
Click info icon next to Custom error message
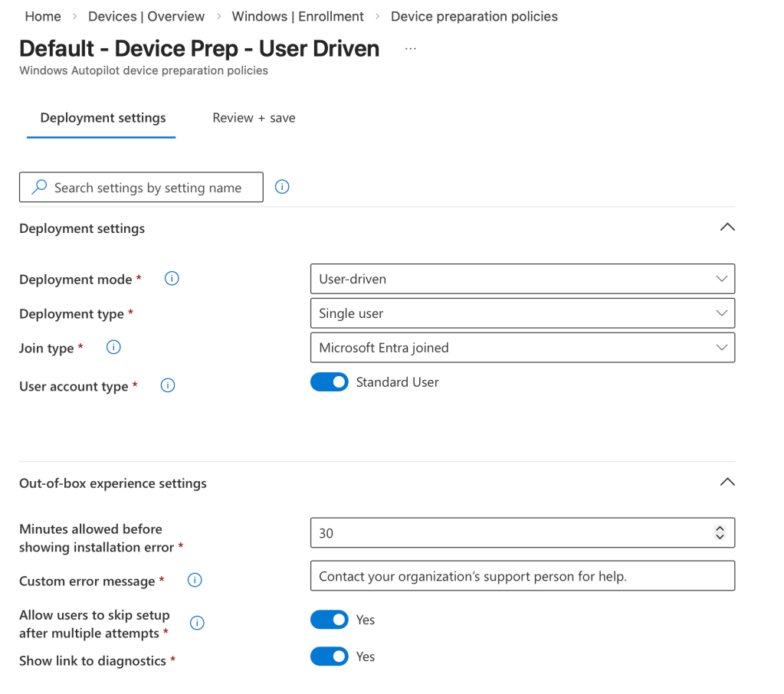click(x=195, y=581)
